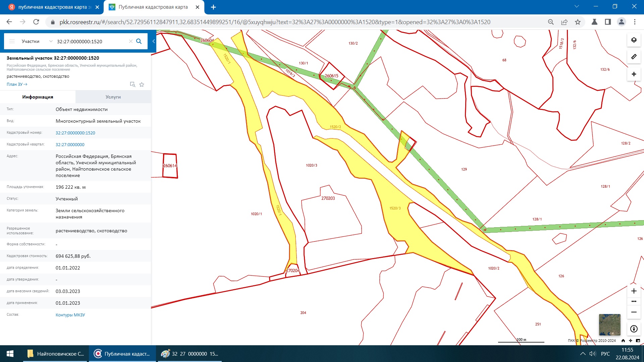Clear the search field with X
Screen dimensions: 644x362
click(x=131, y=41)
